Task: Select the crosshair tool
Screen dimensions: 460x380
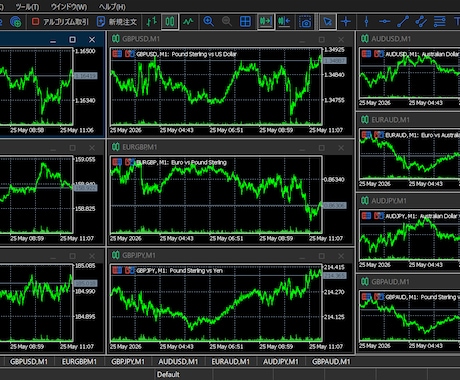Action: click(x=346, y=22)
